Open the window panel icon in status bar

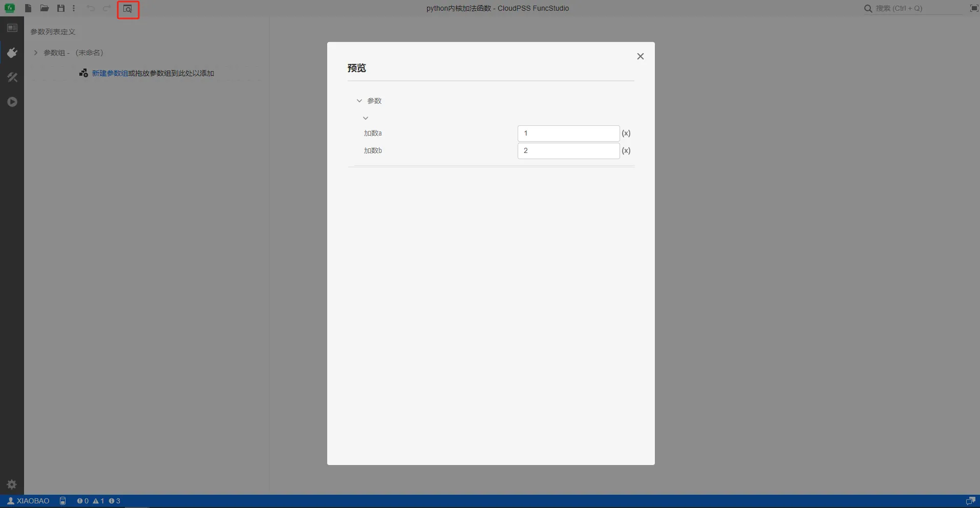970,501
